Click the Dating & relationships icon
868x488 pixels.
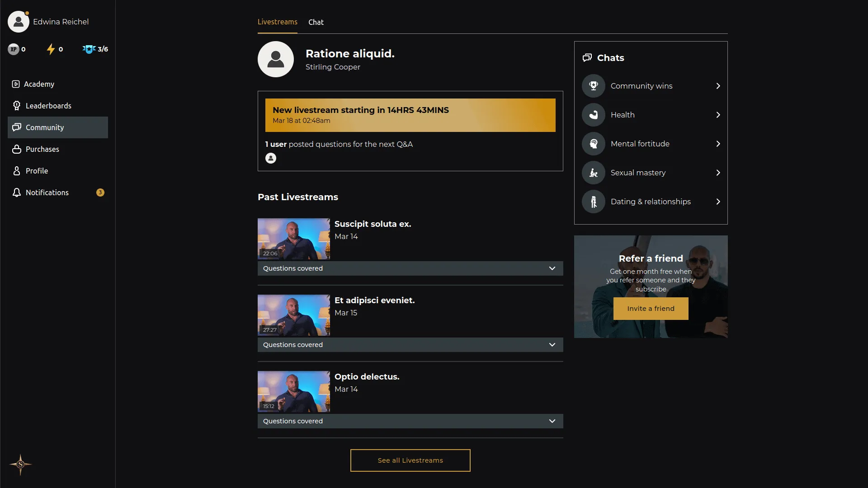(594, 202)
